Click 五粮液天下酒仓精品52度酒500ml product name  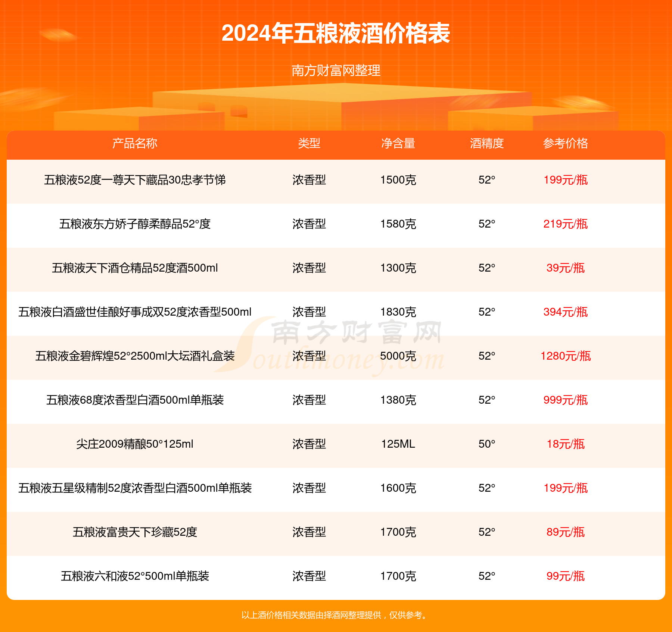click(x=135, y=268)
